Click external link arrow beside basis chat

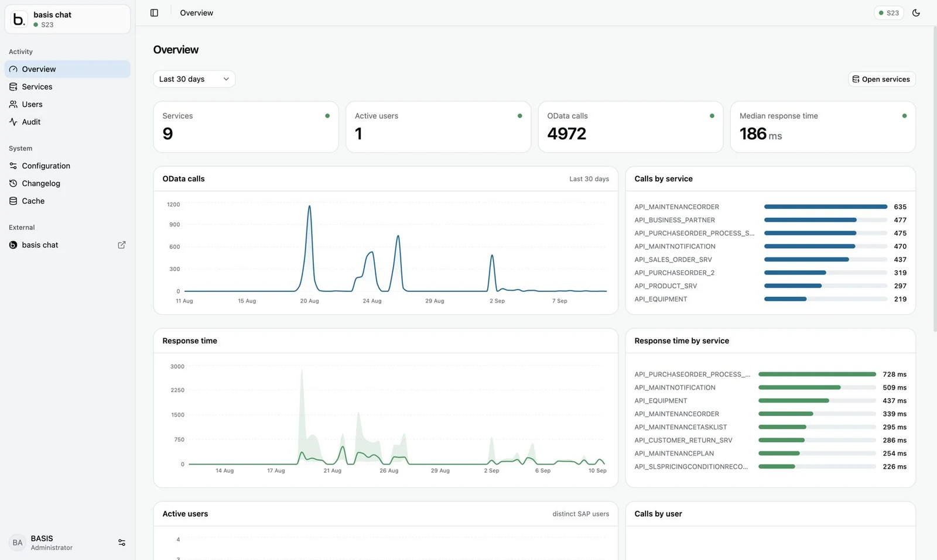122,245
